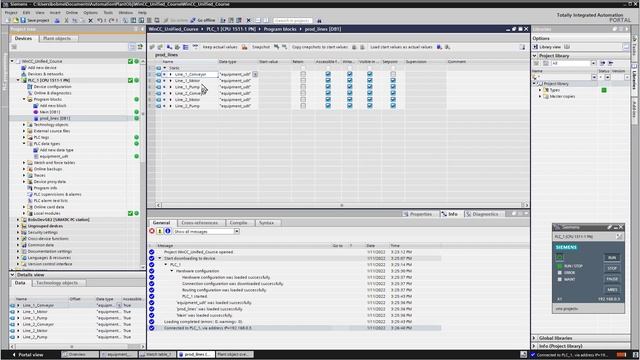Collapse the Program blocks tree node
This screenshot has width=640, height=360.
(x=24, y=99)
